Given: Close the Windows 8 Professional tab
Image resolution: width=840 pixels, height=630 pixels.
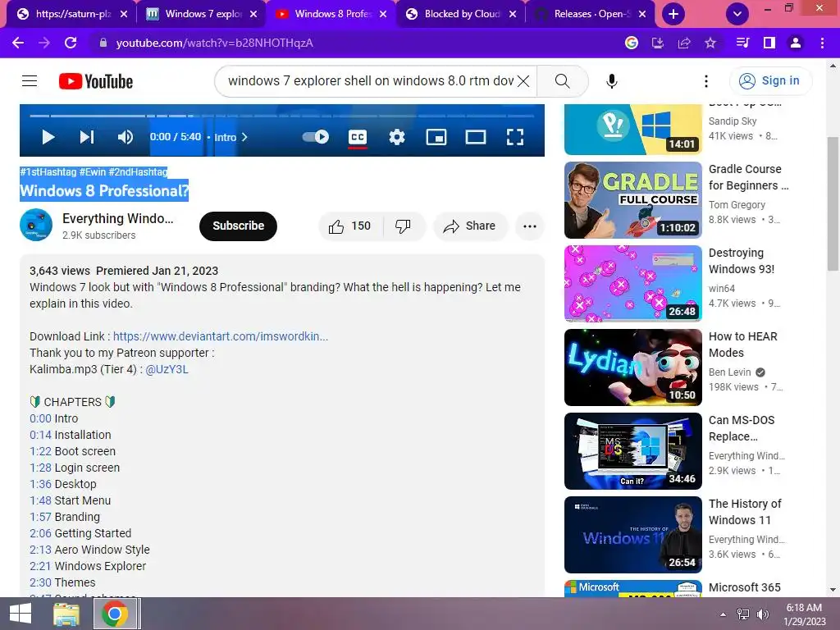Looking at the screenshot, I should (x=383, y=14).
